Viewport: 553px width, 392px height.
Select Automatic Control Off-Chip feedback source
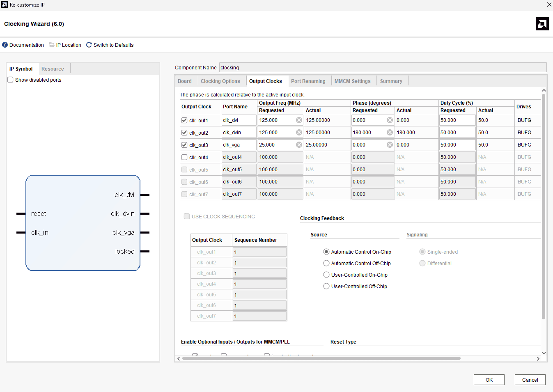pos(326,263)
